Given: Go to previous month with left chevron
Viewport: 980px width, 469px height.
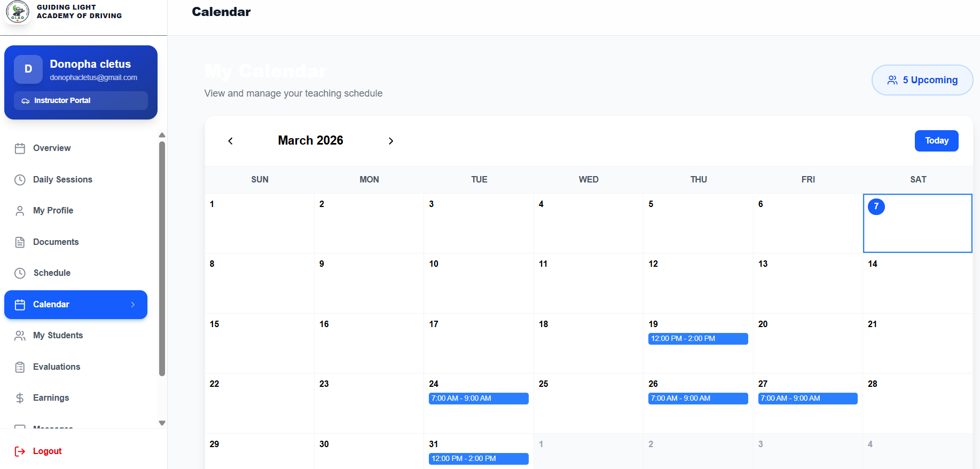Looking at the screenshot, I should [x=230, y=141].
